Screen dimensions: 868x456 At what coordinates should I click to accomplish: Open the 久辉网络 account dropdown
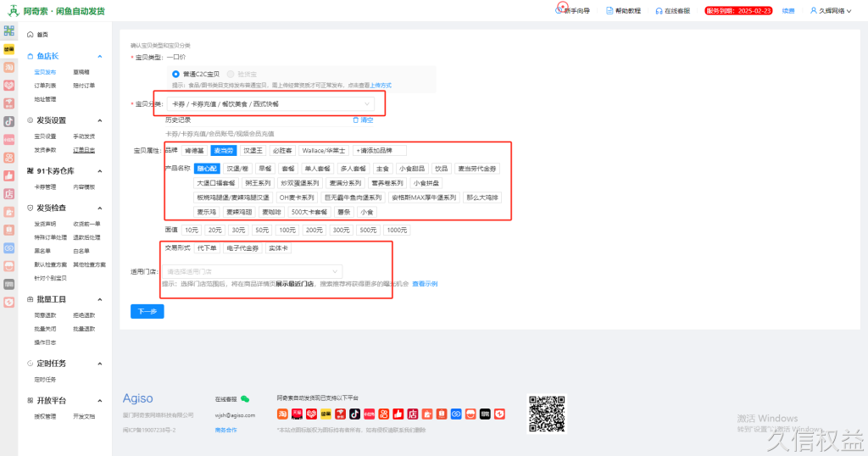[831, 10]
